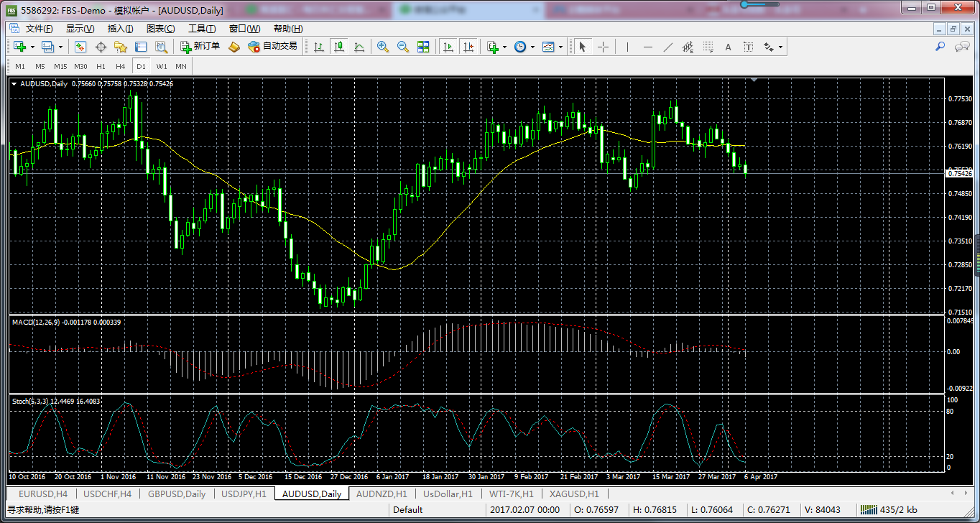Zoom in on the chart
This screenshot has width=980, height=523.
click(x=383, y=47)
